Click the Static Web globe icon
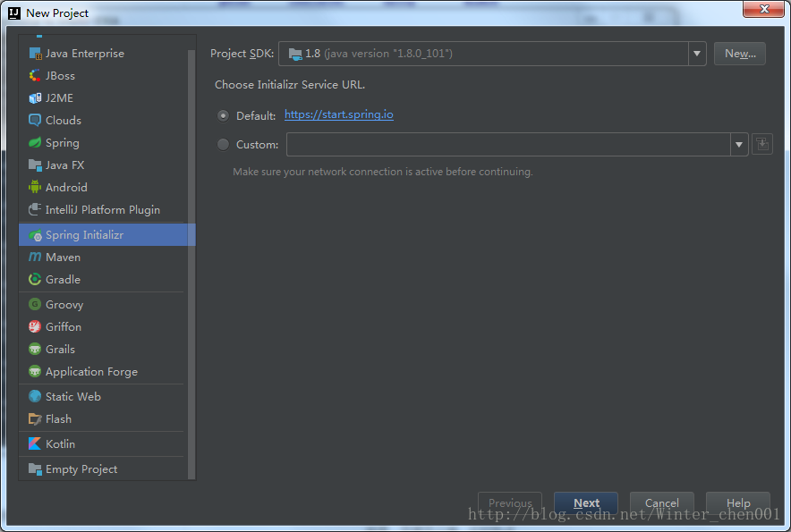Image resolution: width=791 pixels, height=532 pixels. pyautogui.click(x=35, y=396)
